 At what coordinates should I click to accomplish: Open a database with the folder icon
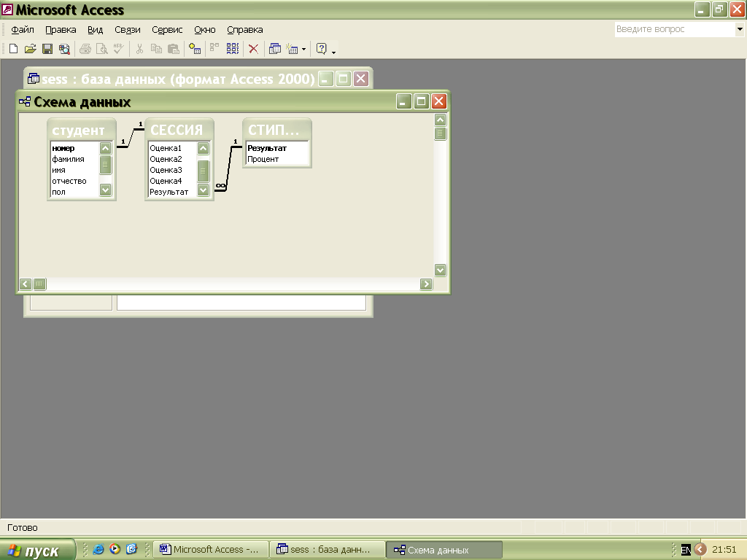31,49
